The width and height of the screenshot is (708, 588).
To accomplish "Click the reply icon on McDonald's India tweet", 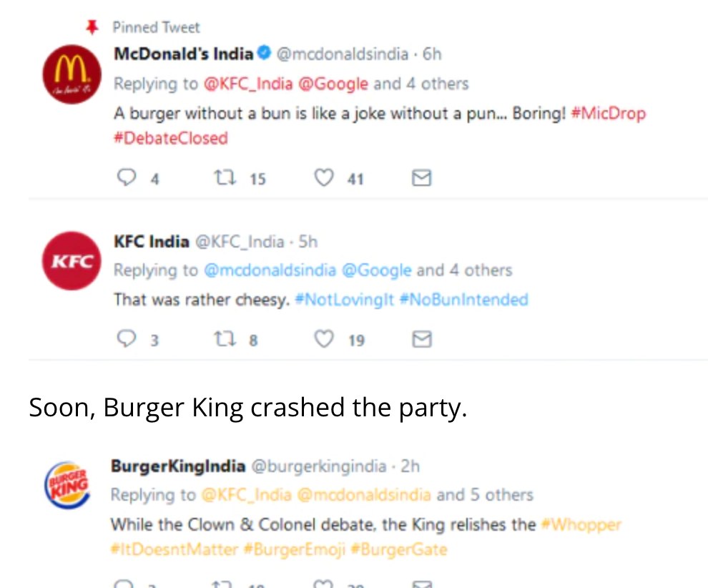I will tap(126, 177).
